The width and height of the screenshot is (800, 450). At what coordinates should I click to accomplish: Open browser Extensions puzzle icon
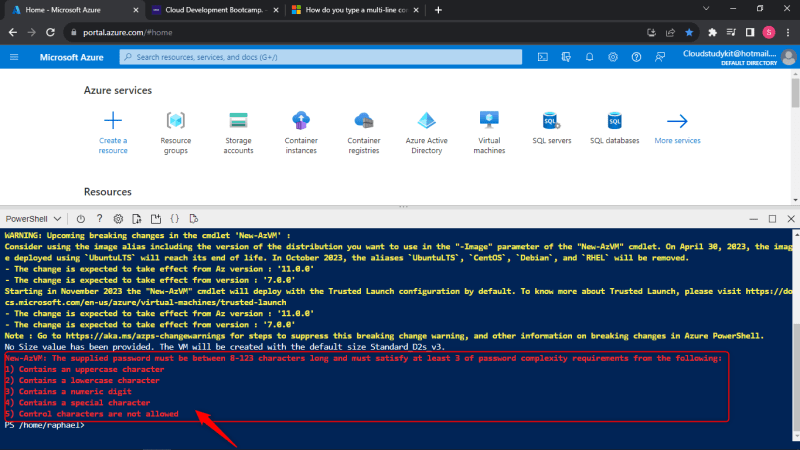coord(712,32)
